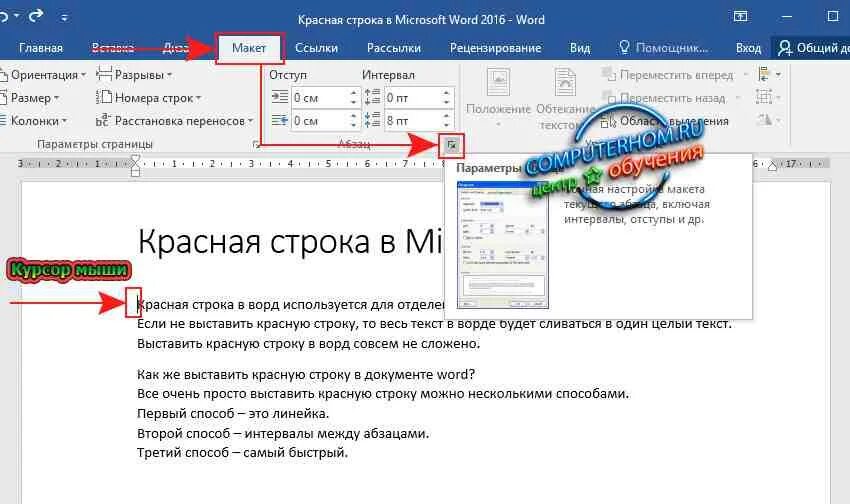Screen dimensions: 850x504
Task: Click the Redo arrow in quick access toolbar
Action: pos(36,16)
